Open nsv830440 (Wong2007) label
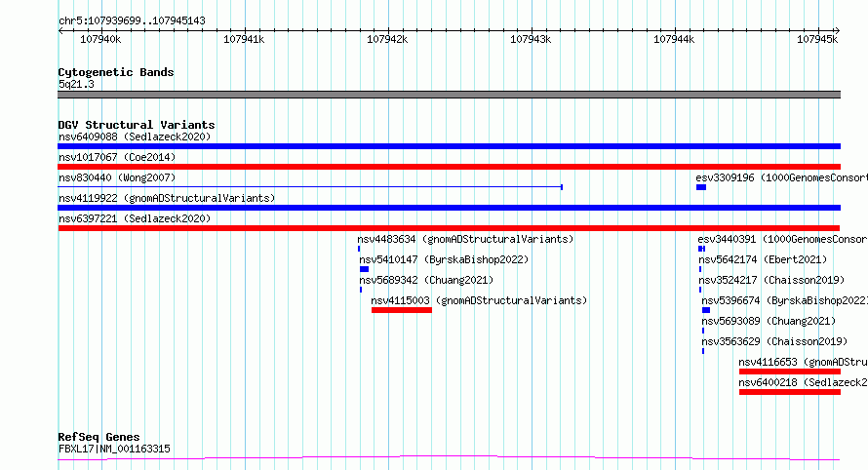 117,177
